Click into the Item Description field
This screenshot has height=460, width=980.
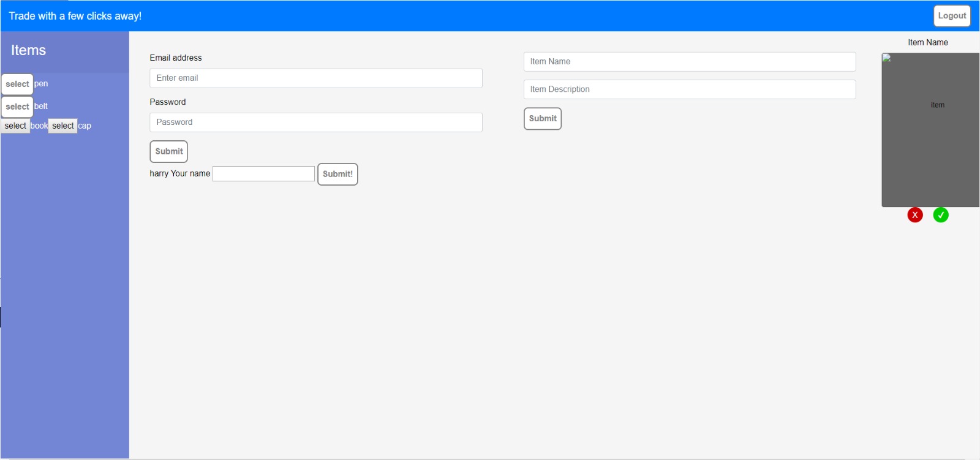[690, 89]
